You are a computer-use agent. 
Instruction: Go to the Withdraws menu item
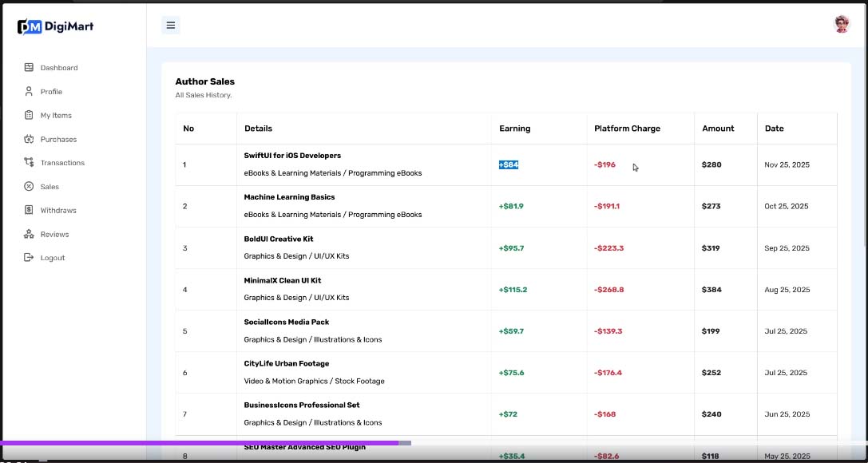[57, 211]
